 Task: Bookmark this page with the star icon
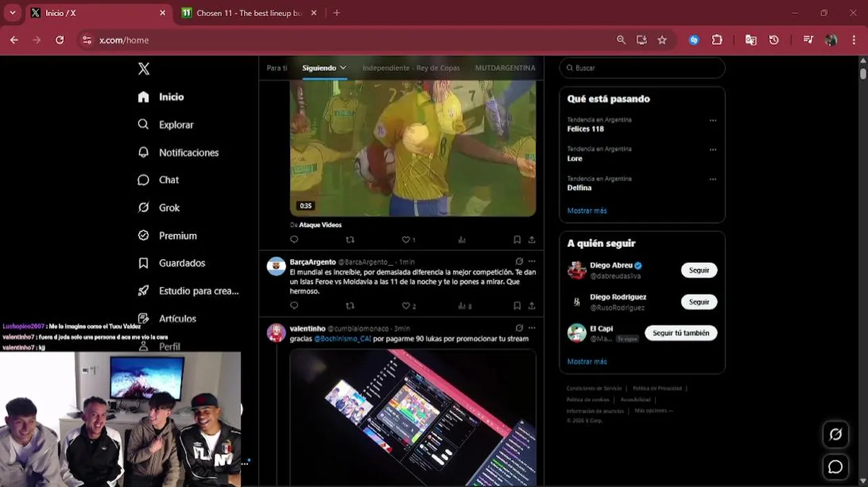pos(662,40)
